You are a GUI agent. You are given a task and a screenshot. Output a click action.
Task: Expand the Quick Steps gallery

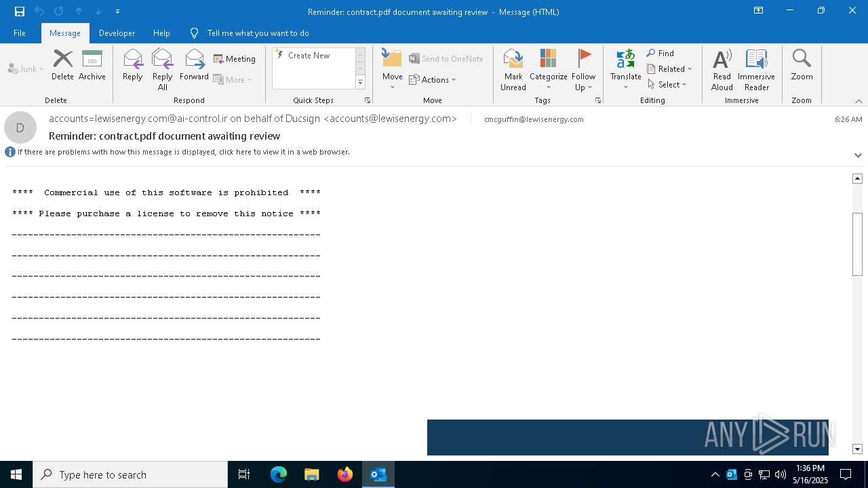click(x=360, y=83)
